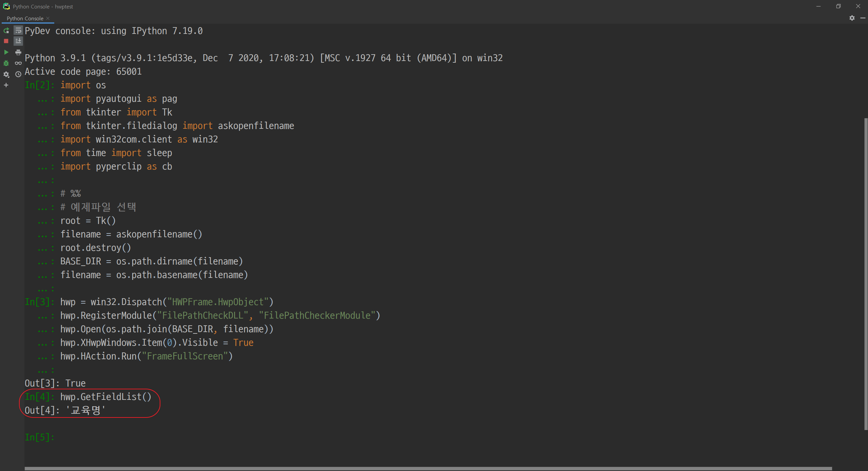
Task: Click the vertical scrollbar on the right
Action: tap(866, 271)
